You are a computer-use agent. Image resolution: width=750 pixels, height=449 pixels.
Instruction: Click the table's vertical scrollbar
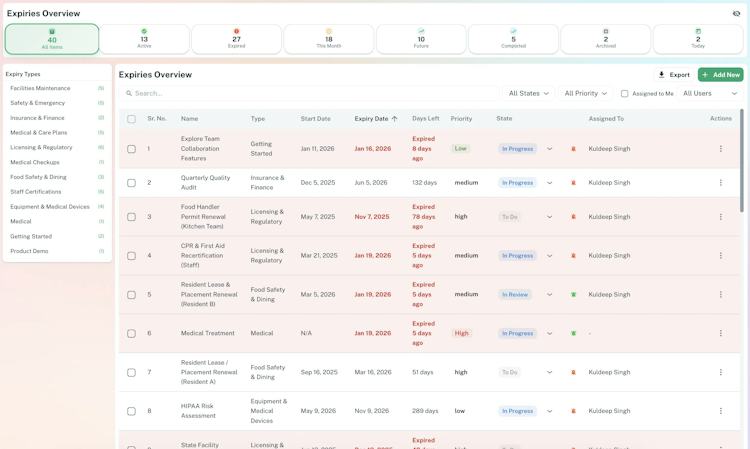coord(741,160)
